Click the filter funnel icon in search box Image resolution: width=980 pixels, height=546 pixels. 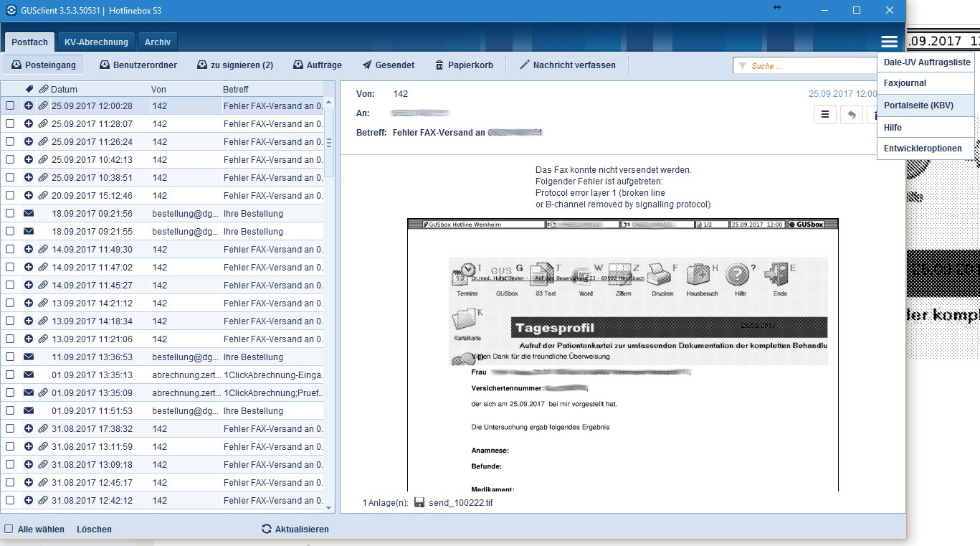point(743,66)
